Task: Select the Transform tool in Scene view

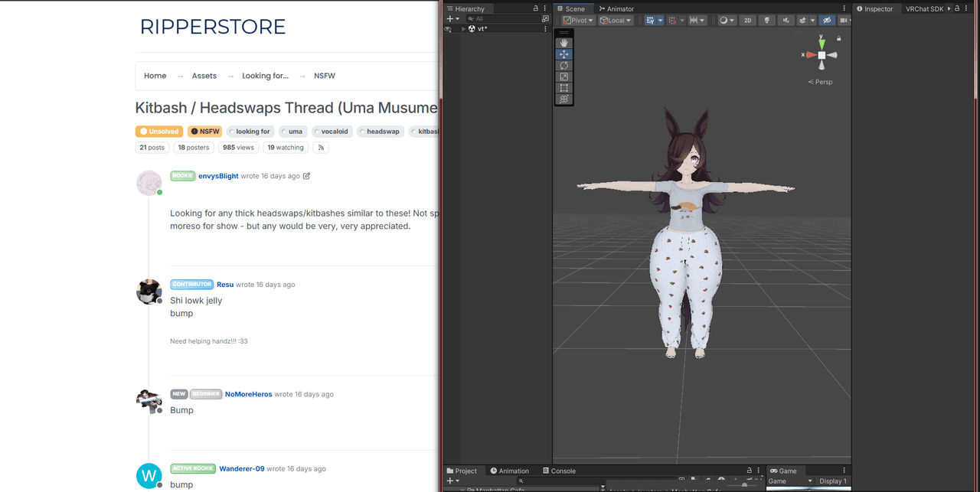Action: click(x=564, y=99)
